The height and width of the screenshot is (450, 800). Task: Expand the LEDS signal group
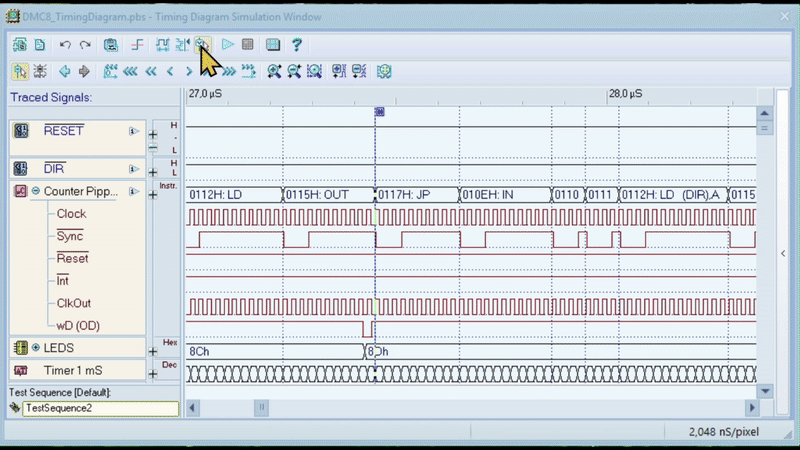coord(36,347)
